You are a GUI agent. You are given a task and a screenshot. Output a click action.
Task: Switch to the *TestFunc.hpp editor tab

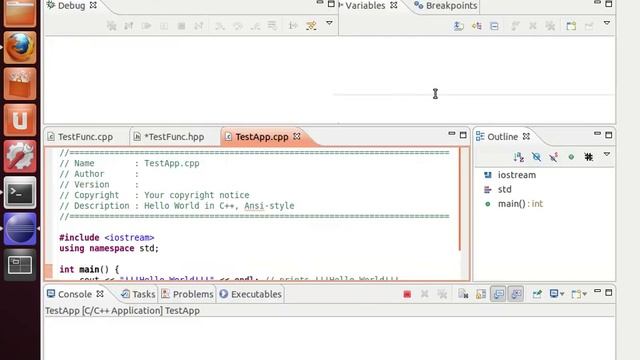coord(169,137)
